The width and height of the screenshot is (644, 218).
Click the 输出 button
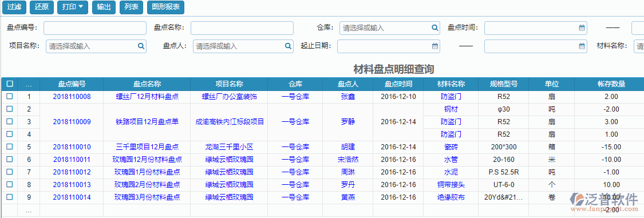point(104,7)
